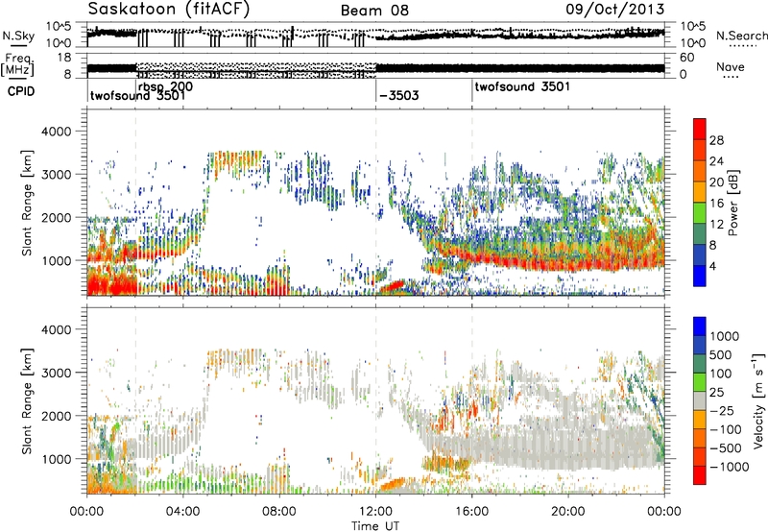This screenshot has width=768, height=532.
Task: Click the '16' tick on Power colorbar
Action: (x=716, y=204)
